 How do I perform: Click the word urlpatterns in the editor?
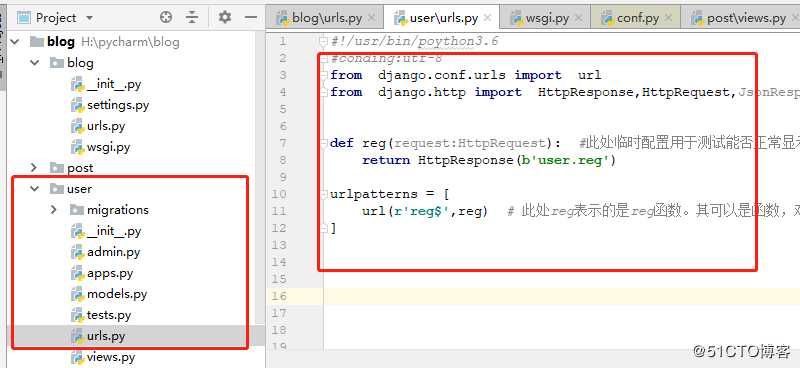pyautogui.click(x=374, y=194)
